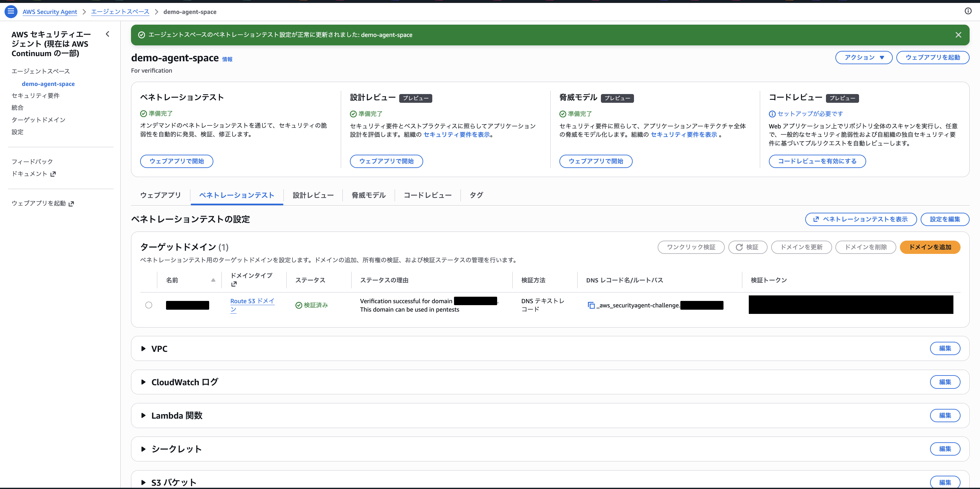Image resolution: width=980 pixels, height=489 pixels.
Task: Open the 設計レビュー tab
Action: (313, 195)
